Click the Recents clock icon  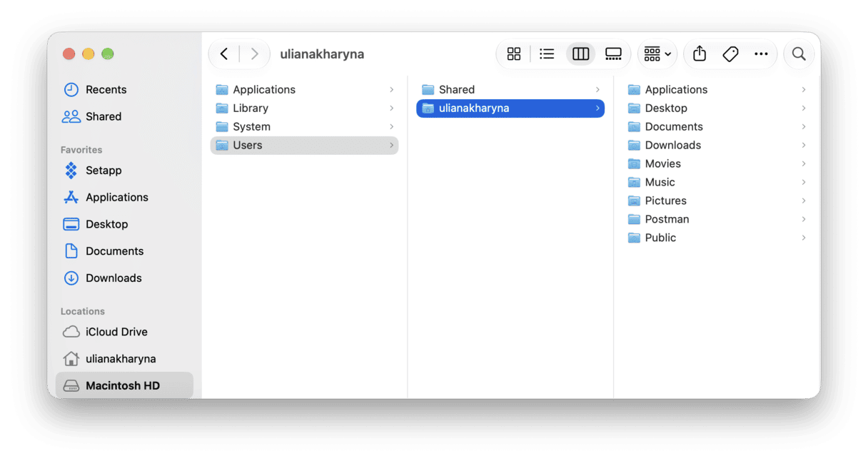(x=71, y=89)
